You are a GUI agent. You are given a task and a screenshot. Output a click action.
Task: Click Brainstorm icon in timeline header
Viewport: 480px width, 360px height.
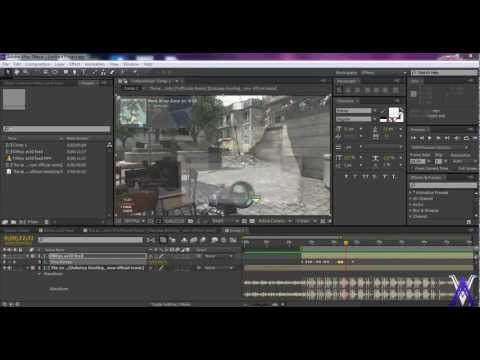pos(215,240)
